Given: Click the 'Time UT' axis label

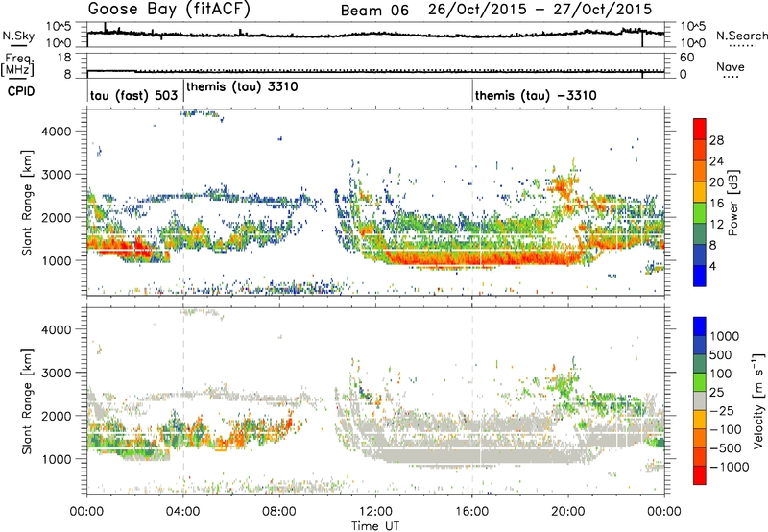Looking at the screenshot, I should tap(375, 526).
